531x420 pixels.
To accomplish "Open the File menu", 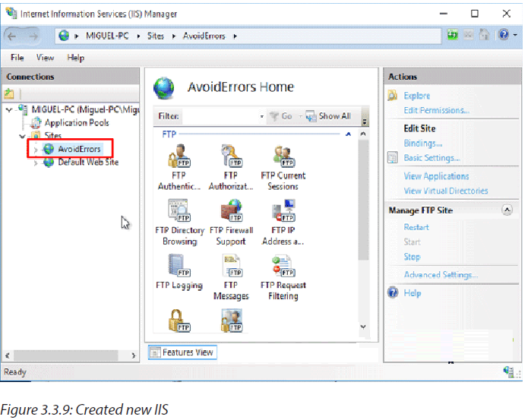I will coord(17,58).
